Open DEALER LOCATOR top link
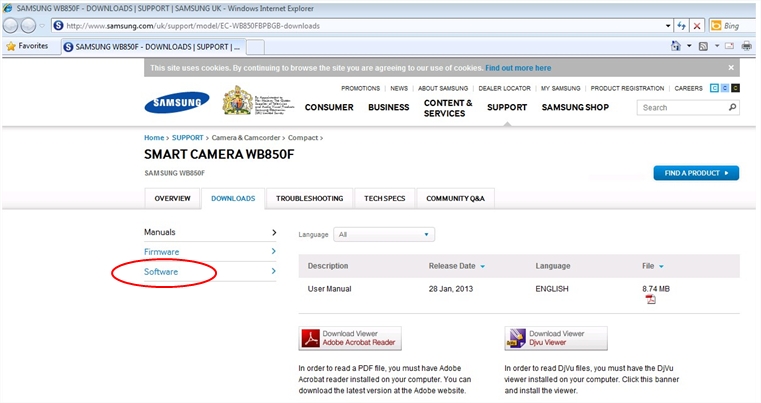This screenshot has height=403, width=761. (x=504, y=88)
